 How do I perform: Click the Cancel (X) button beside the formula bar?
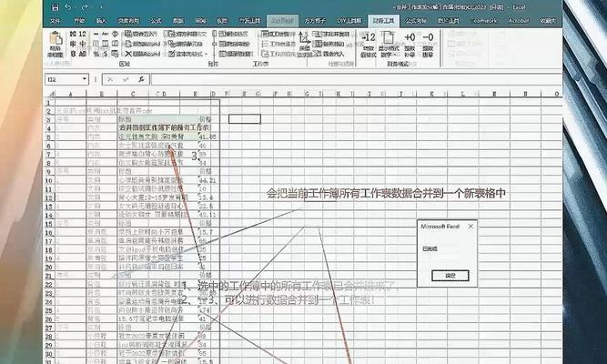(x=110, y=79)
